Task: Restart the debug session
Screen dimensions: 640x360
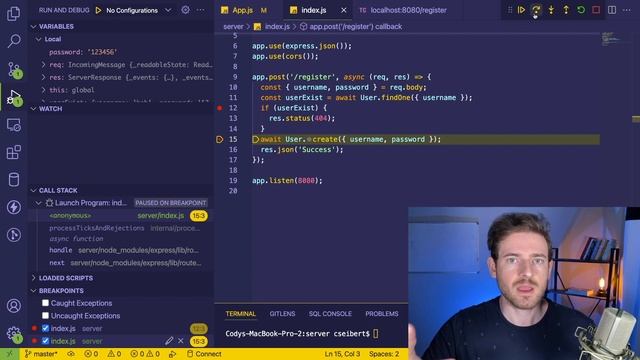Action: [581, 10]
